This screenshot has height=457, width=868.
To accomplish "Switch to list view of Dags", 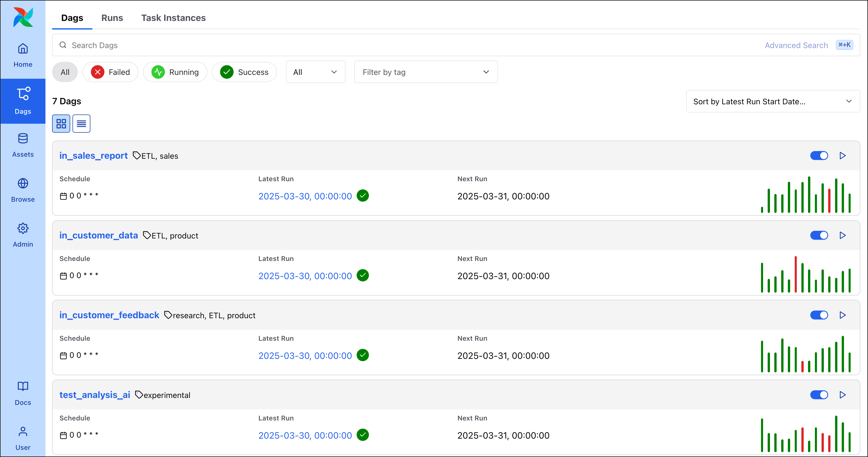I will [81, 123].
